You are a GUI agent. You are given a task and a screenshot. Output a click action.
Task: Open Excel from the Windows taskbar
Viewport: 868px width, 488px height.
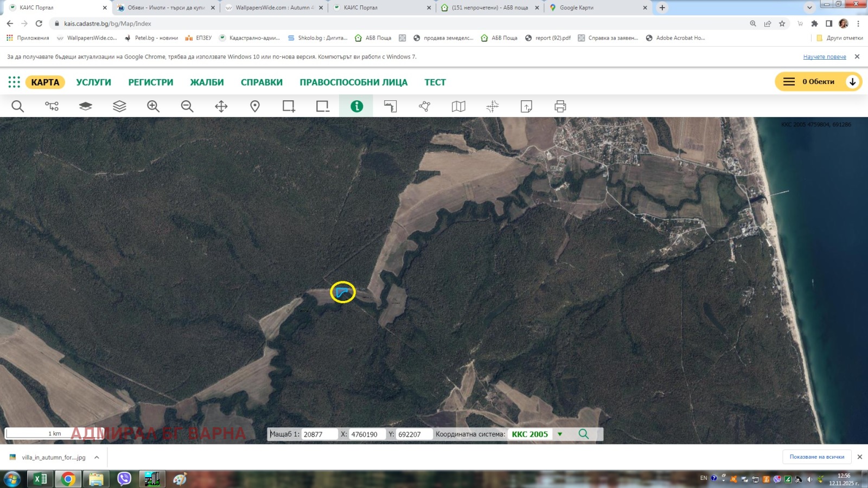coord(40,479)
